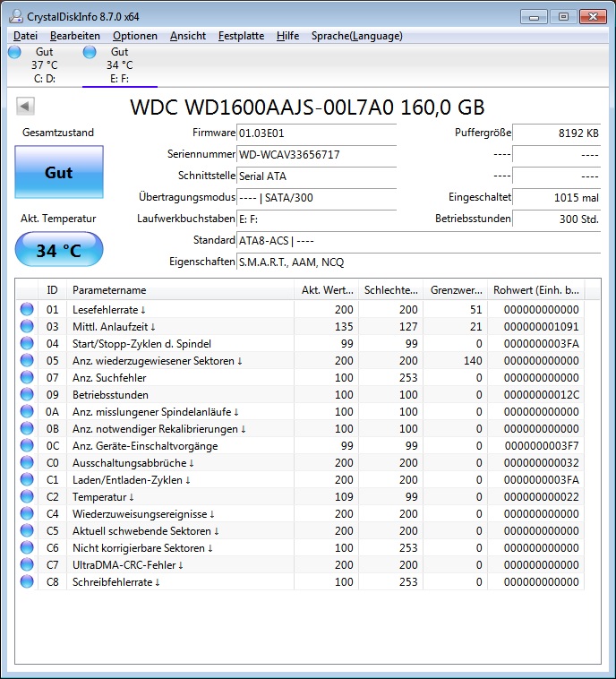Click status orb of misslungener Spindelanläufe row
Screen dimensions: 616x679
27,411
